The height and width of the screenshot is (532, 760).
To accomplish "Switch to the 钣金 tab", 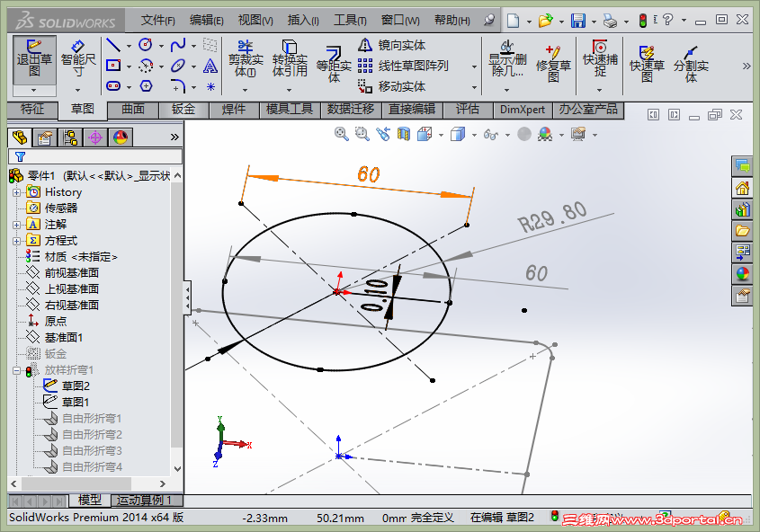I will tap(183, 110).
